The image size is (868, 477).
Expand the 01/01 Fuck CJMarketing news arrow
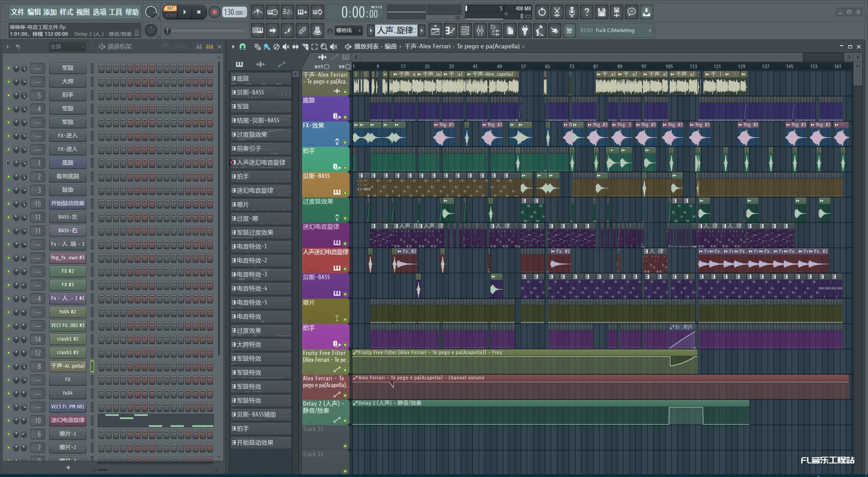[x=650, y=31]
